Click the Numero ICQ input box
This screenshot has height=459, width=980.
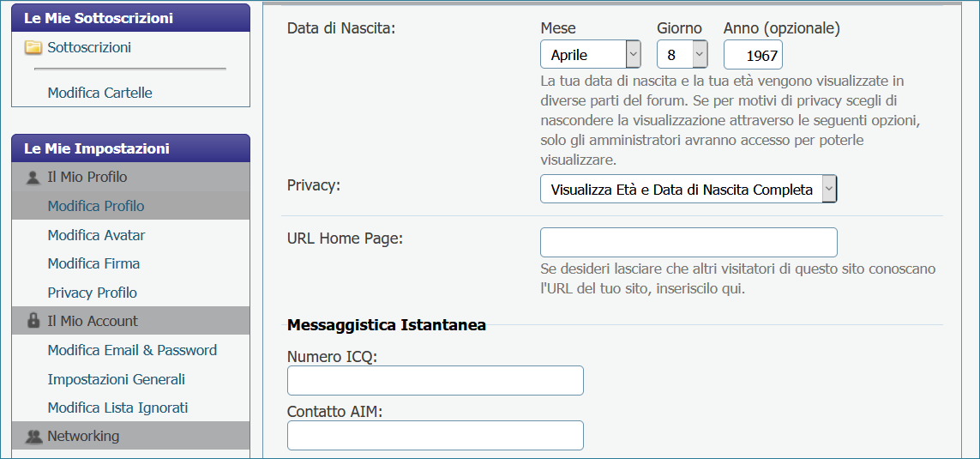click(x=435, y=380)
